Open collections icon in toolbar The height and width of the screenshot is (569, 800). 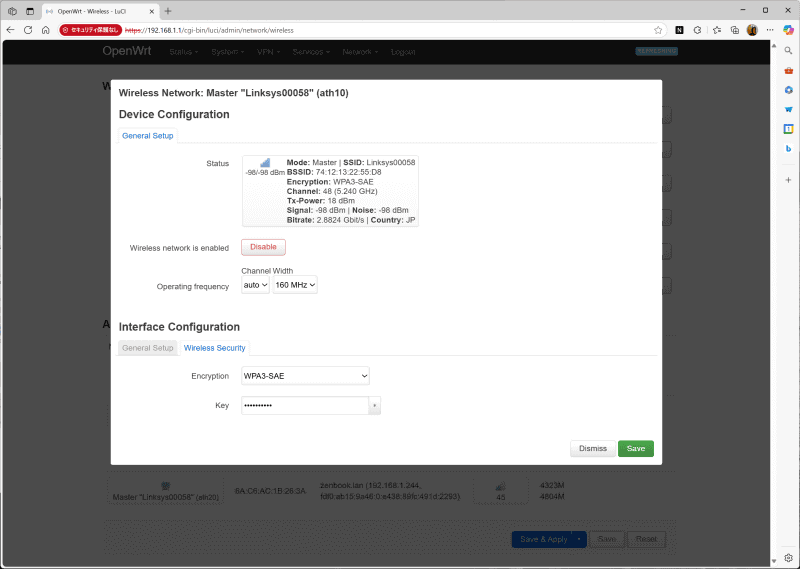coord(735,30)
